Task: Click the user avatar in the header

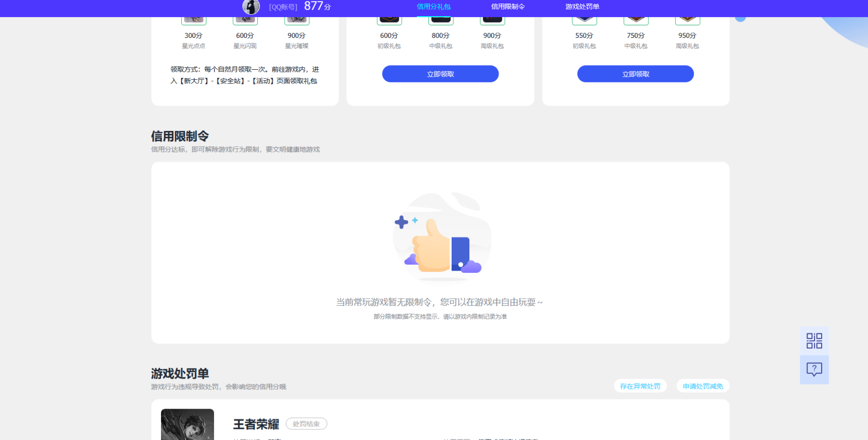Action: pyautogui.click(x=251, y=7)
